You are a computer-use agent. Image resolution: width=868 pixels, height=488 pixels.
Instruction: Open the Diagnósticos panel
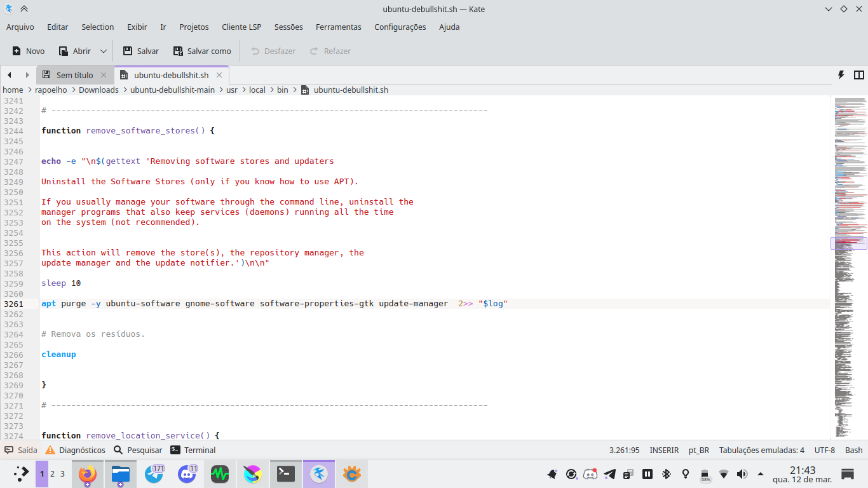coord(75,450)
